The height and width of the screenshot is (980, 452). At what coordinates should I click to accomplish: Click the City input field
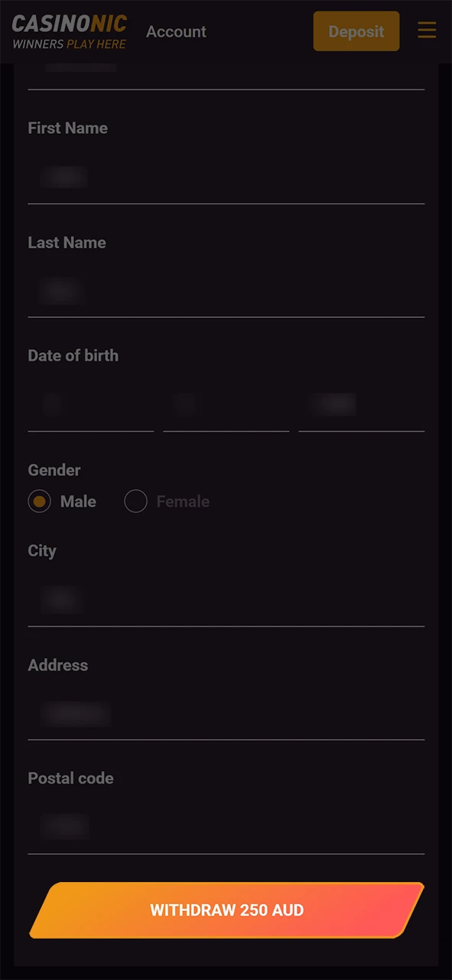click(x=226, y=601)
